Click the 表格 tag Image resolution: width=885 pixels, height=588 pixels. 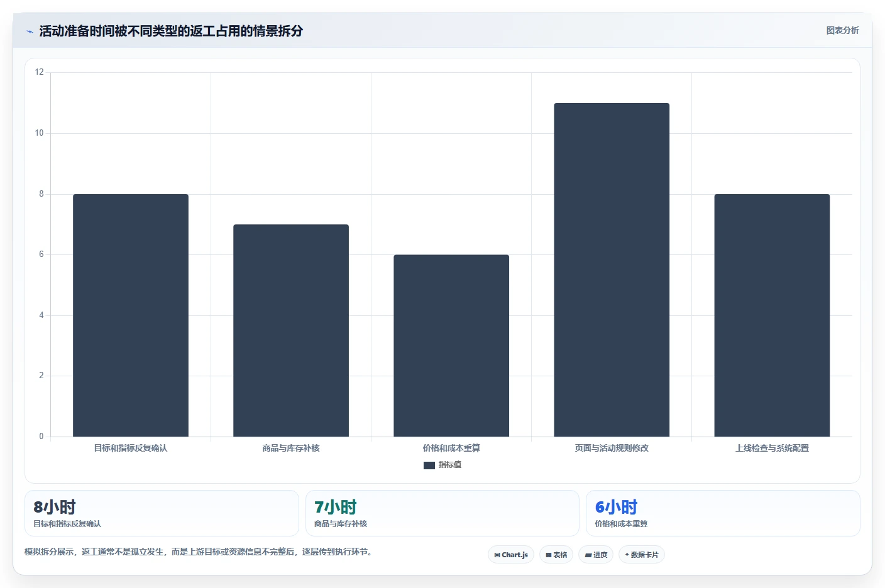(x=556, y=555)
